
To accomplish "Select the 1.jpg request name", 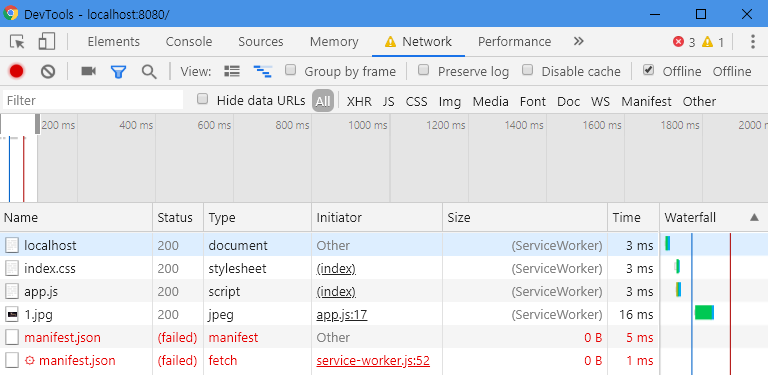I will pyautogui.click(x=38, y=315).
